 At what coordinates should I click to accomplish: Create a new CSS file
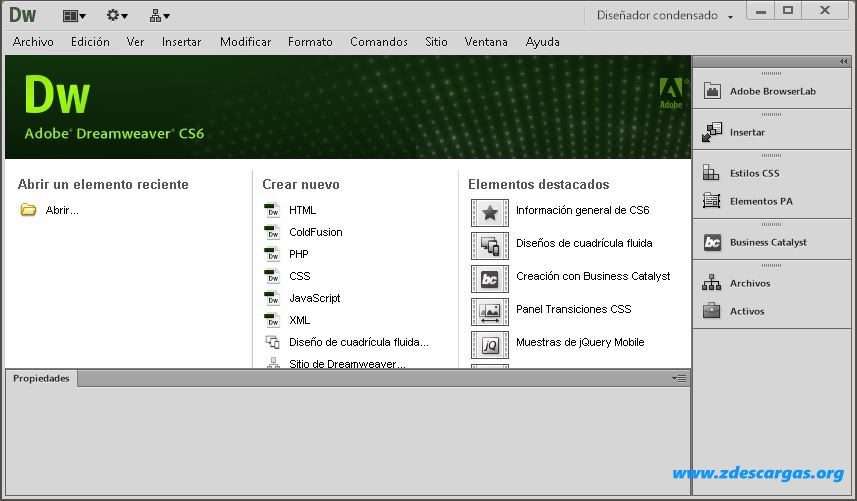click(x=300, y=276)
